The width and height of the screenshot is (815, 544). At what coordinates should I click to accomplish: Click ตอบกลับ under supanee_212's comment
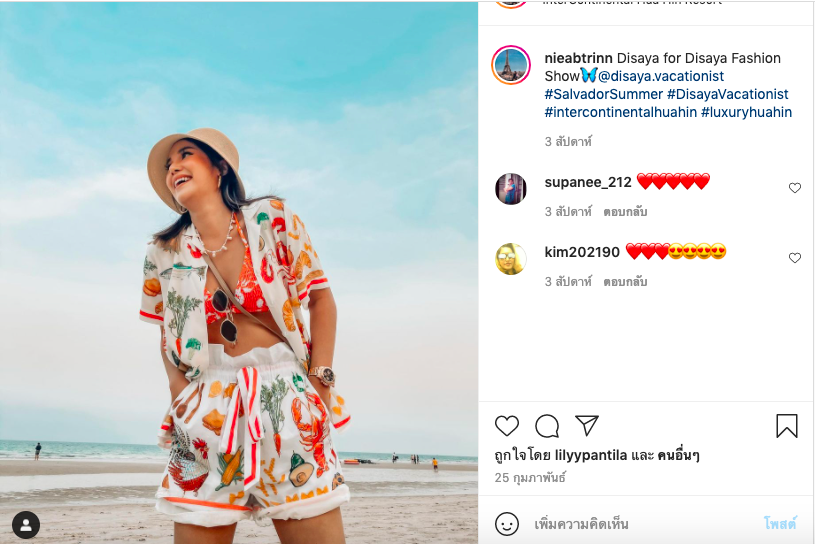pyautogui.click(x=625, y=212)
